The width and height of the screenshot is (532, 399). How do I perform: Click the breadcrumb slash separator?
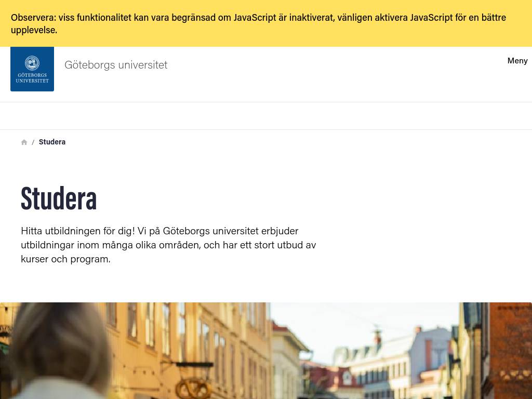(x=33, y=142)
